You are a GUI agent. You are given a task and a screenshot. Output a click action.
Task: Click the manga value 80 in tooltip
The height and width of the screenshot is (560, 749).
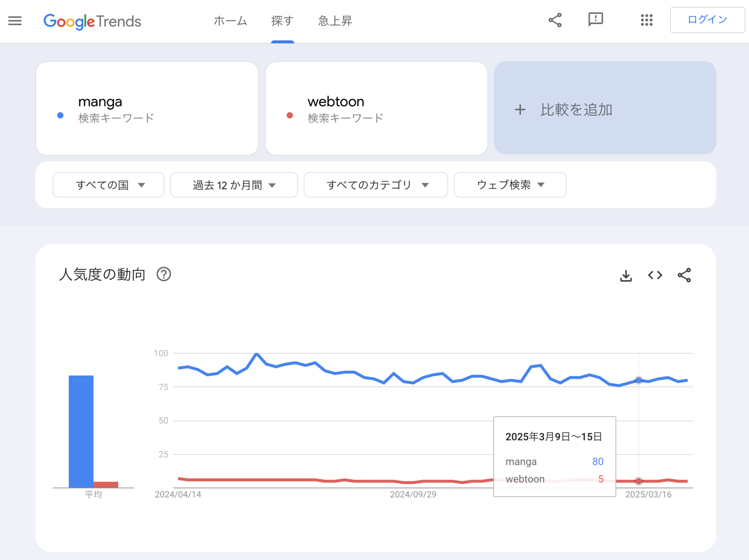point(598,462)
